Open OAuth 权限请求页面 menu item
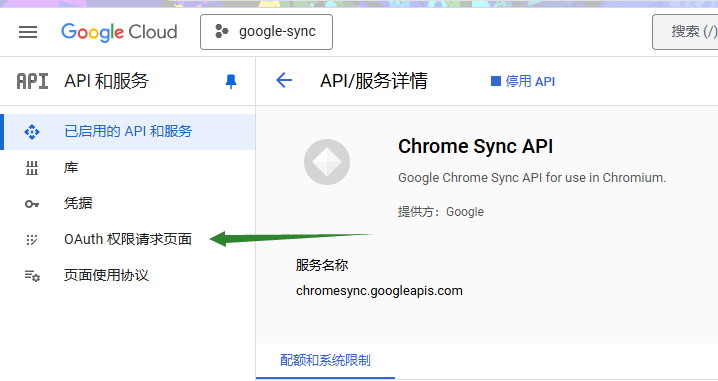This screenshot has width=718, height=381. tap(128, 239)
